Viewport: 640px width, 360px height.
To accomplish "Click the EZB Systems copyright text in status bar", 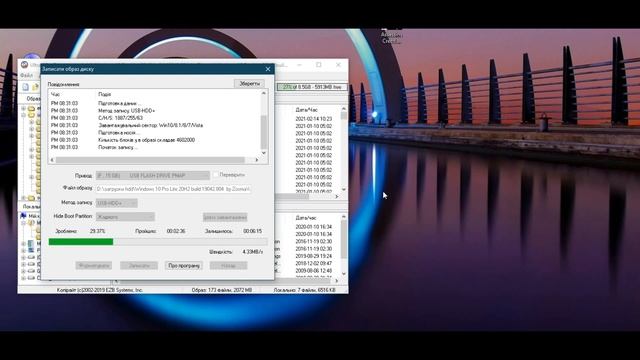I will [100, 290].
